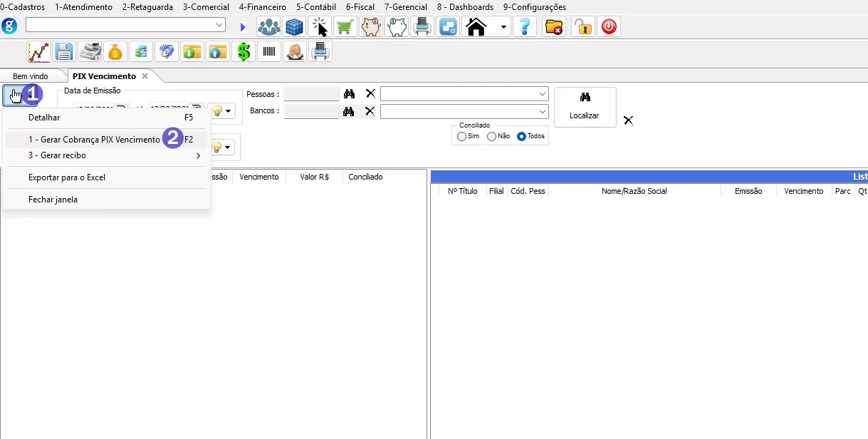The height and width of the screenshot is (439, 868).
Task: Click the line chart icon
Action: [x=38, y=51]
